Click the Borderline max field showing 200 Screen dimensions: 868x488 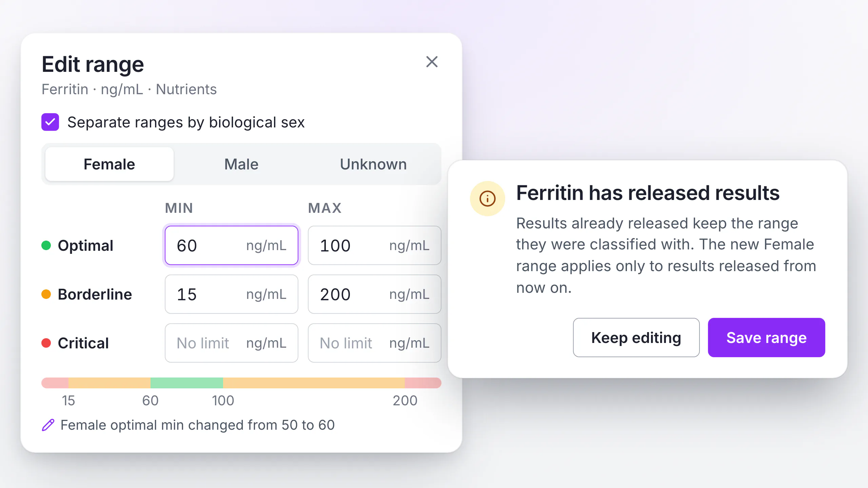click(374, 294)
